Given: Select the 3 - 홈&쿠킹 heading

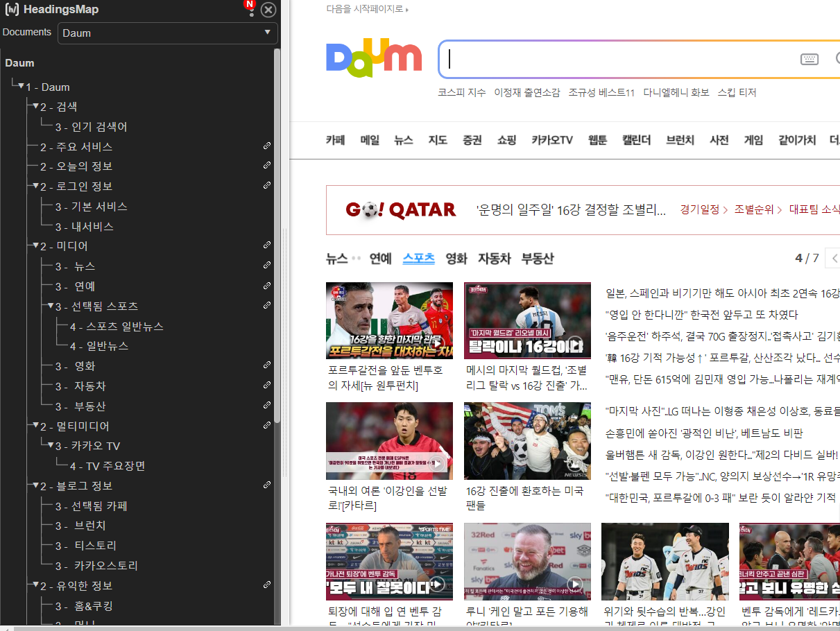Looking at the screenshot, I should pos(84,606).
